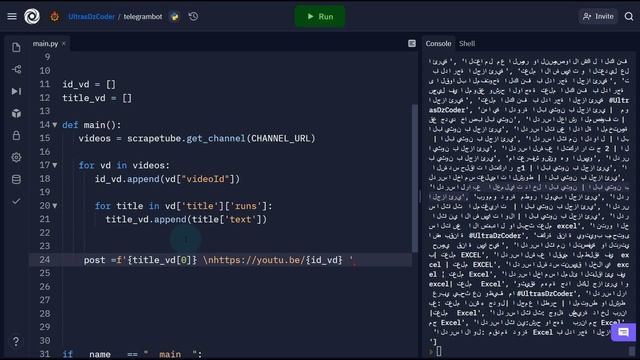
Task: Click '#UltraDzCoder' text in console output
Action: coord(495,236)
